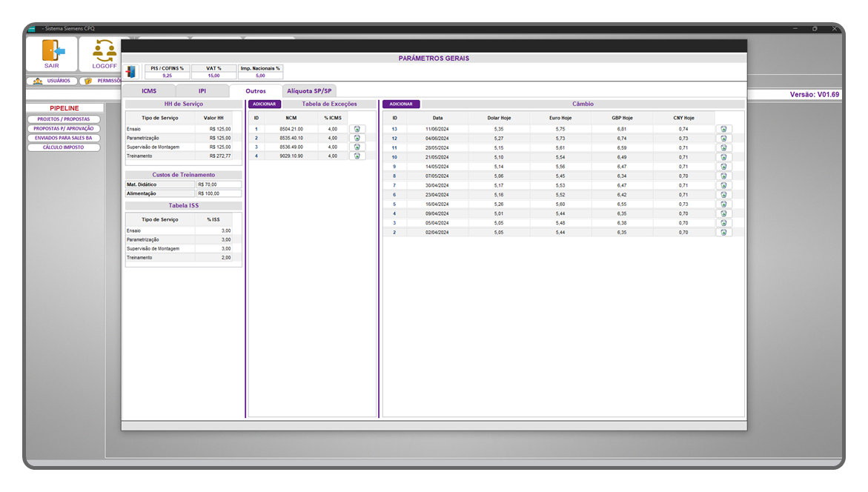Click the NCM column header
The height and width of the screenshot is (492, 868).
click(x=291, y=118)
